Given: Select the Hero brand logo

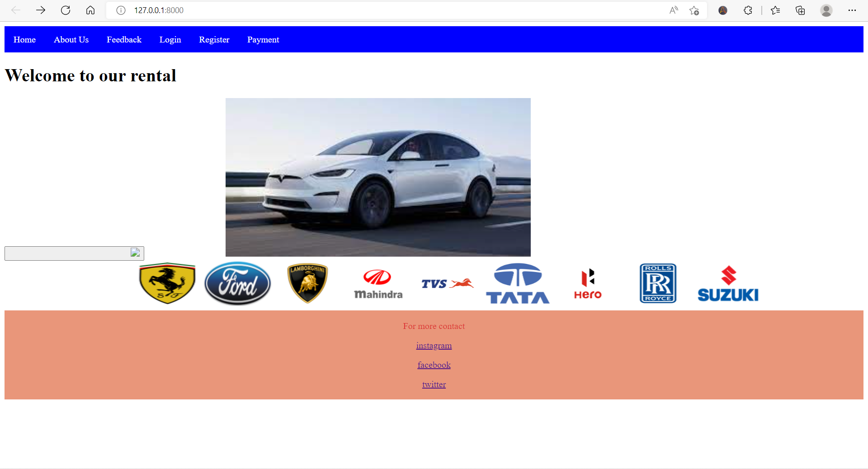Looking at the screenshot, I should (x=587, y=283).
